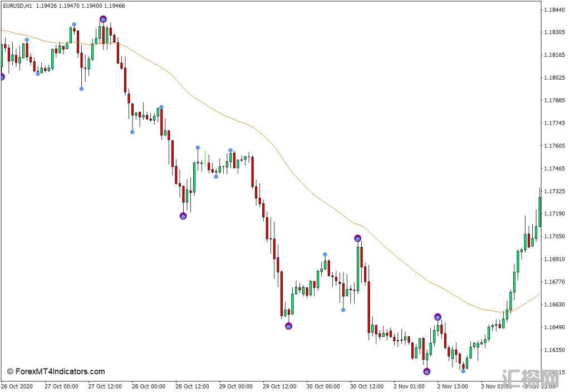Click the half-visible purple marker on the chart's left edge
The width and height of the screenshot is (570, 392).
pyautogui.click(x=2, y=77)
